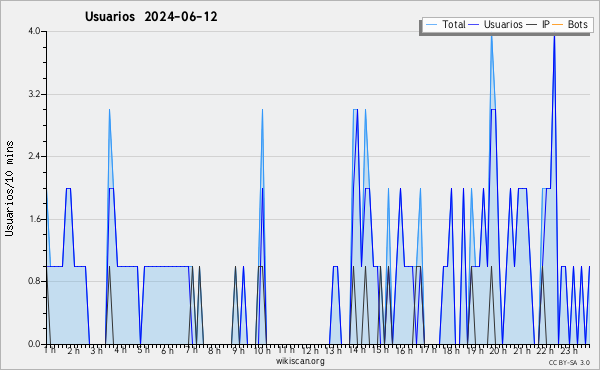Click the '3 h' x-axis label
This screenshot has width=600, height=370.
tap(96, 350)
